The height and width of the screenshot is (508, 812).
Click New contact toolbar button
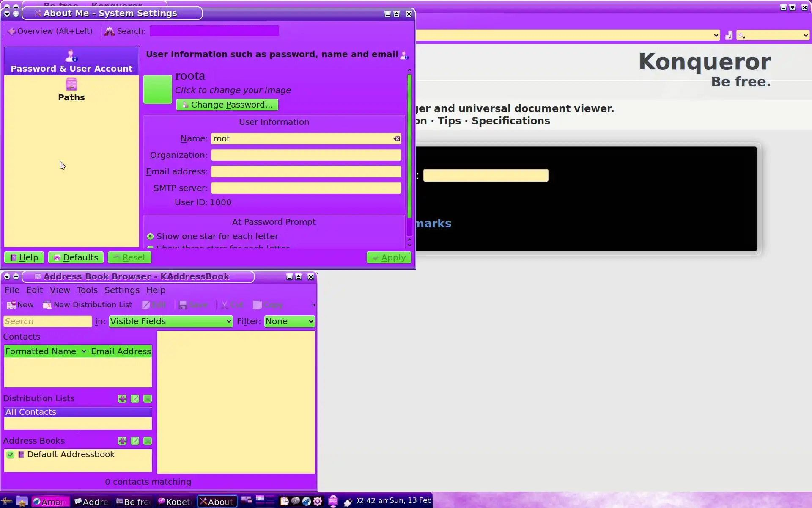(20, 305)
